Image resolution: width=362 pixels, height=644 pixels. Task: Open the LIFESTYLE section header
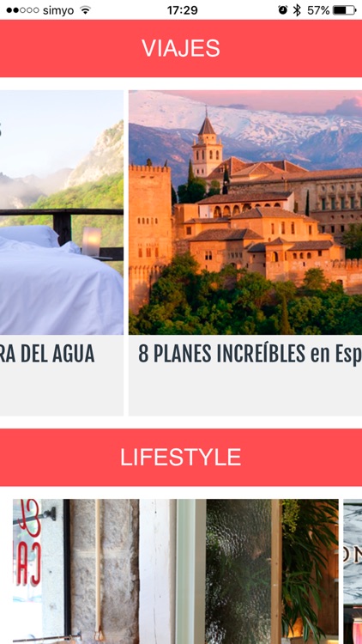pos(181,457)
